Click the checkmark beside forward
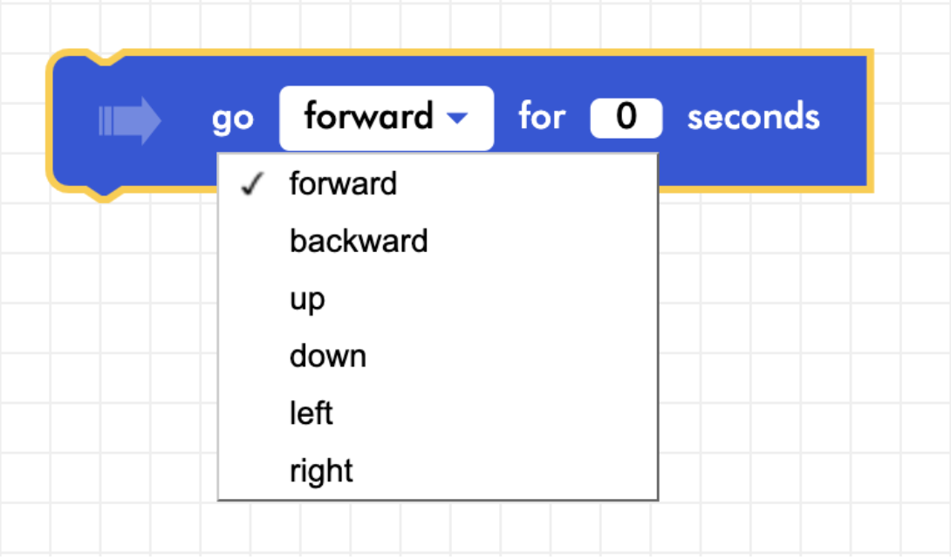Viewport: 951px width, 560px height. pos(252,185)
